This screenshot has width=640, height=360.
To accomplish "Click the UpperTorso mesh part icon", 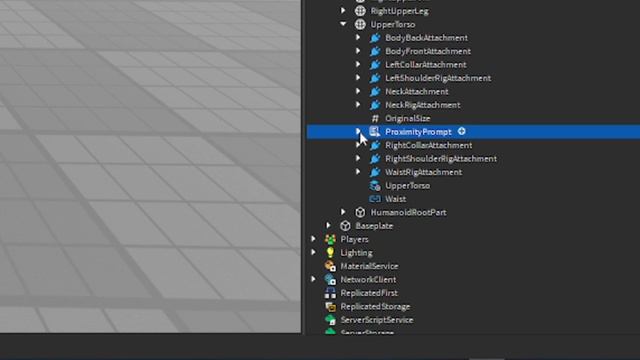I will click(x=360, y=24).
